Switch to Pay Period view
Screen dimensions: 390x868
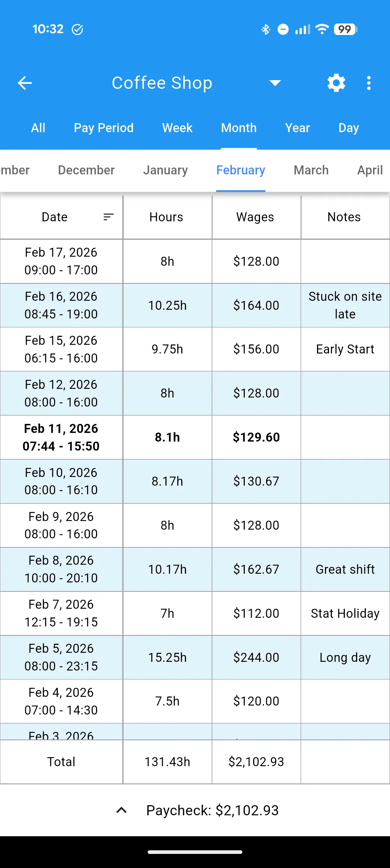(x=103, y=127)
